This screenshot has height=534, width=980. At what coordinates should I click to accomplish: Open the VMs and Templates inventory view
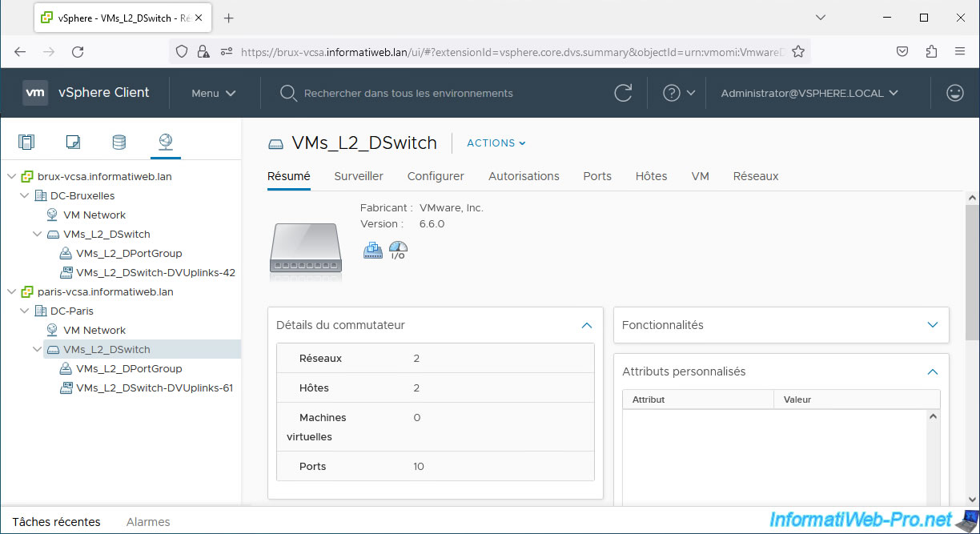click(73, 143)
